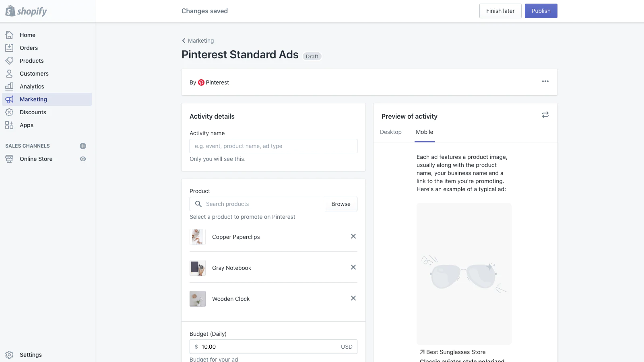Select the Mobile preview tab
The height and width of the screenshot is (362, 644).
(424, 132)
